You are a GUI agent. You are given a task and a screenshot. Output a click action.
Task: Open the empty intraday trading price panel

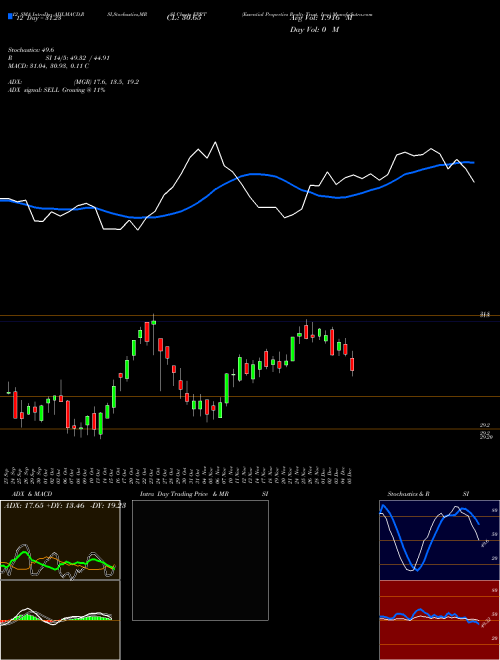(x=200, y=560)
